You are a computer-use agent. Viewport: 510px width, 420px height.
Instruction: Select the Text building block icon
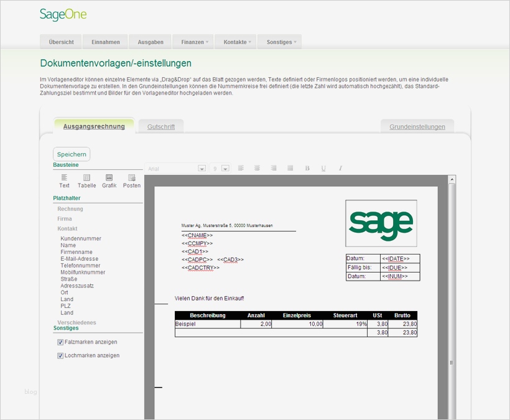[64, 177]
